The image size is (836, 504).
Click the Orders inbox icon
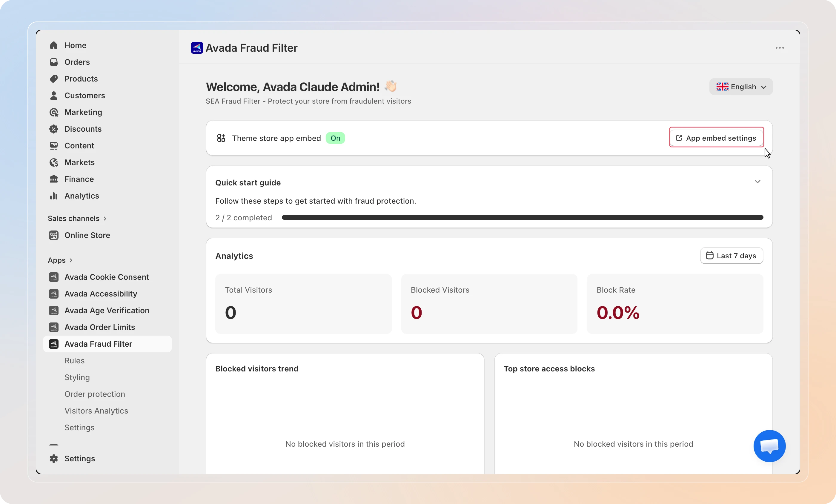[x=54, y=62]
